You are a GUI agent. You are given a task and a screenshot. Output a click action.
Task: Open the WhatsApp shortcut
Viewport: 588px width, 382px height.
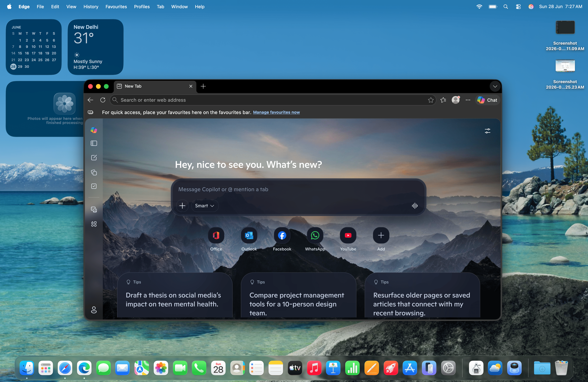click(315, 235)
